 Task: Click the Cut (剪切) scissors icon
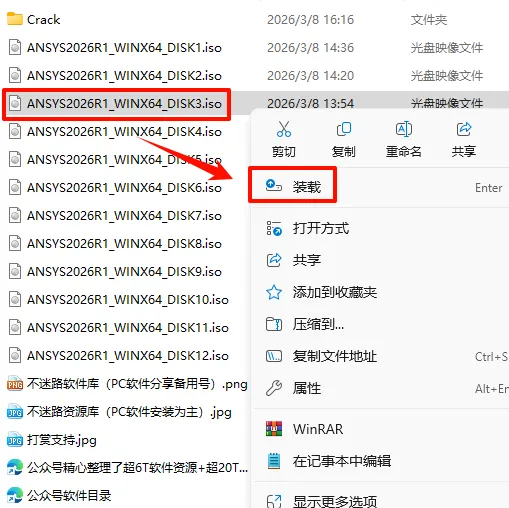pyautogui.click(x=284, y=129)
